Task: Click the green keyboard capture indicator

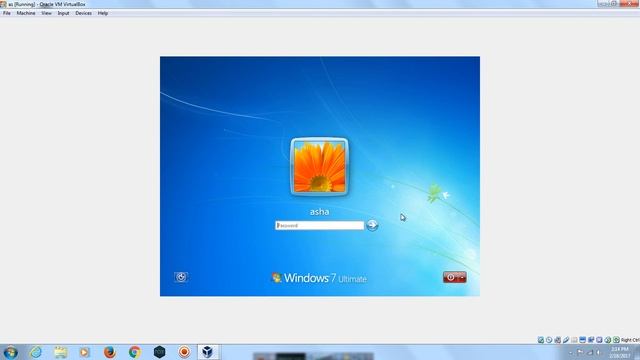Action: [x=616, y=340]
